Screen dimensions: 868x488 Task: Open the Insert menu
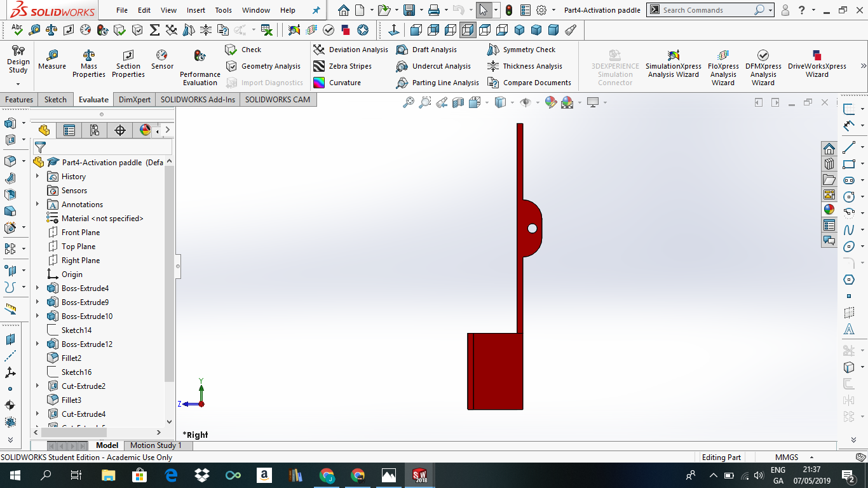(196, 10)
